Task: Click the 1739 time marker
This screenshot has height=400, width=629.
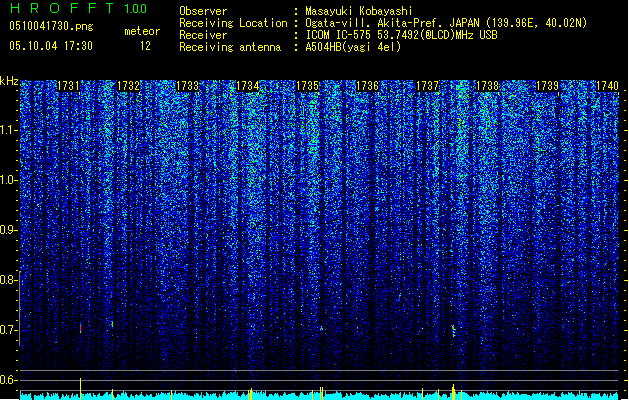Action: click(x=547, y=86)
